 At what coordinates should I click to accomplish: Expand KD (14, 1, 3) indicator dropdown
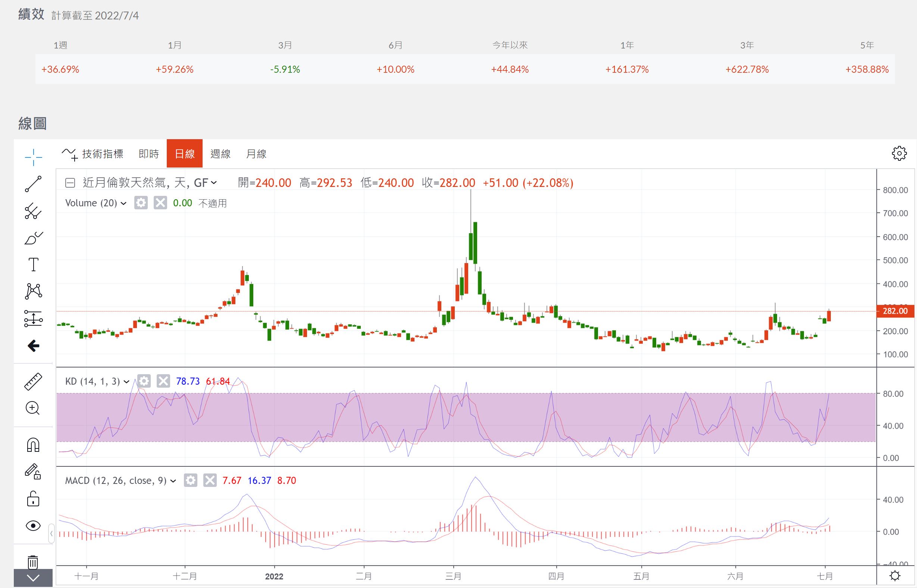pyautogui.click(x=126, y=381)
